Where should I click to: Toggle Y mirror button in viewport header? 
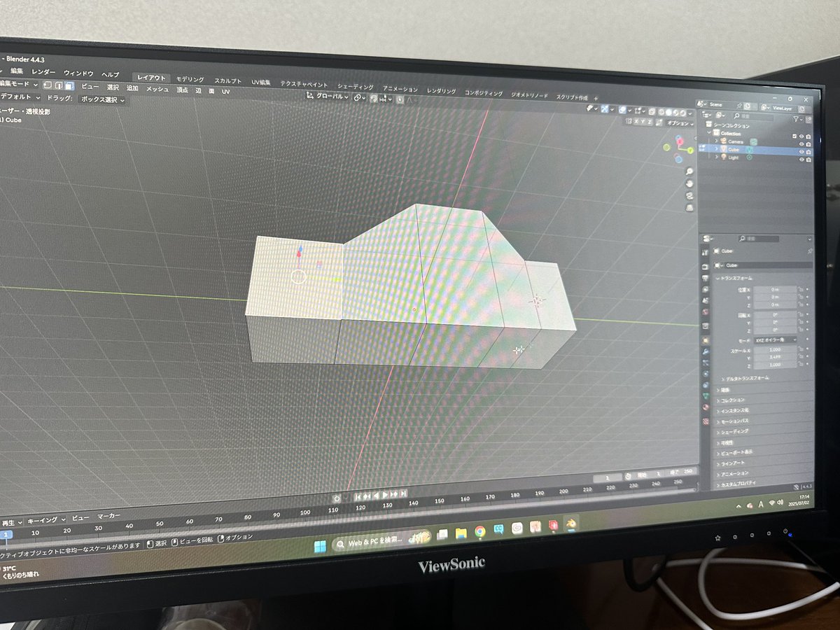click(x=643, y=122)
